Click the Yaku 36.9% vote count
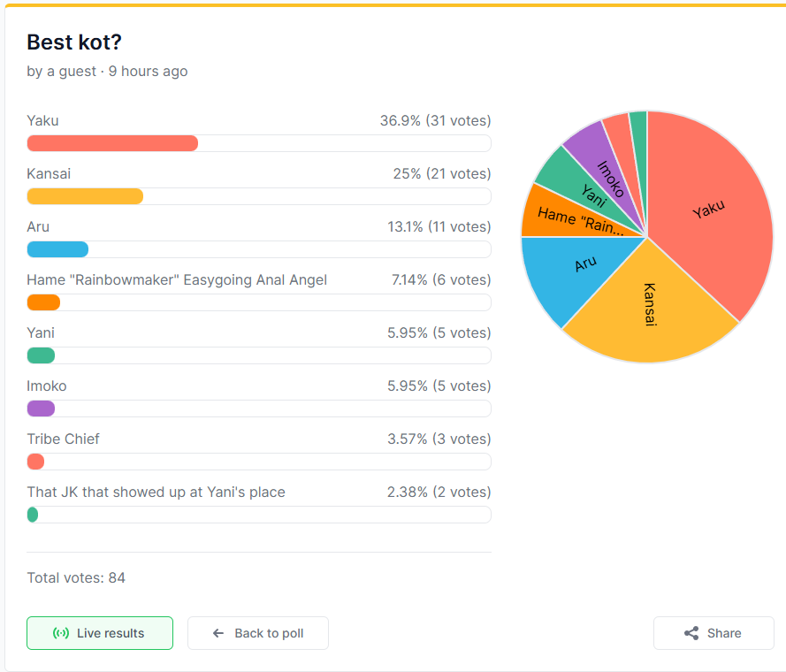The height and width of the screenshot is (672, 786). click(435, 121)
